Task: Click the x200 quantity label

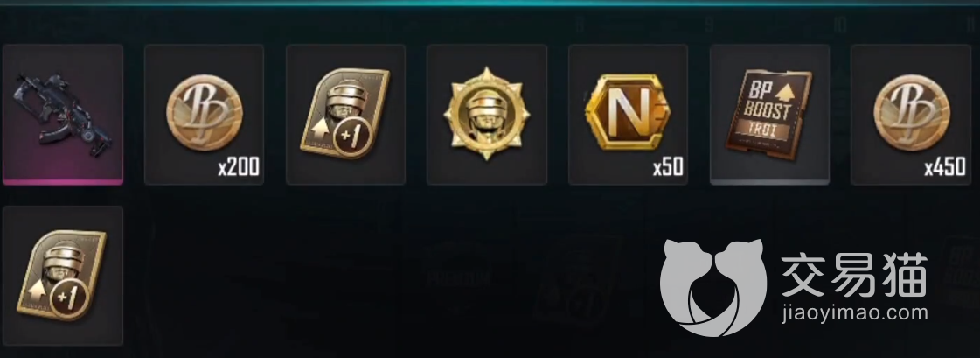Action: point(238,168)
